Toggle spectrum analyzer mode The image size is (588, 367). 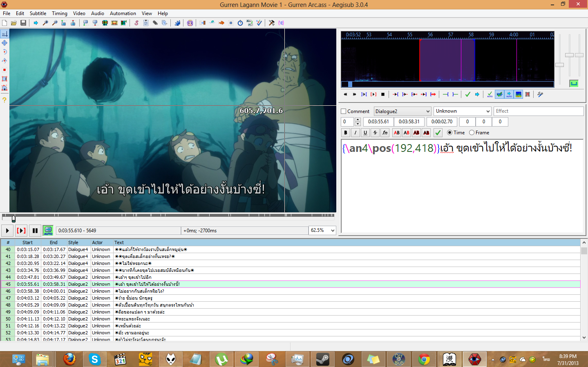(519, 94)
